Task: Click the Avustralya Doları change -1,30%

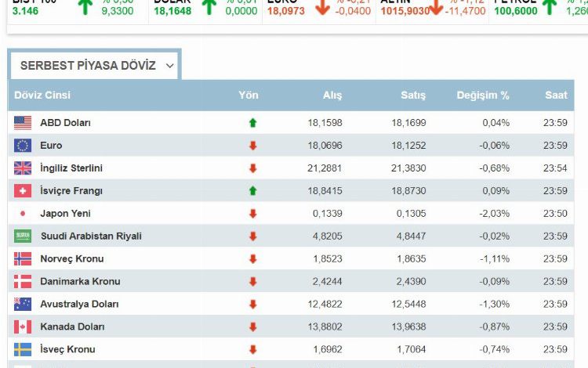Action: pyautogui.click(x=494, y=304)
